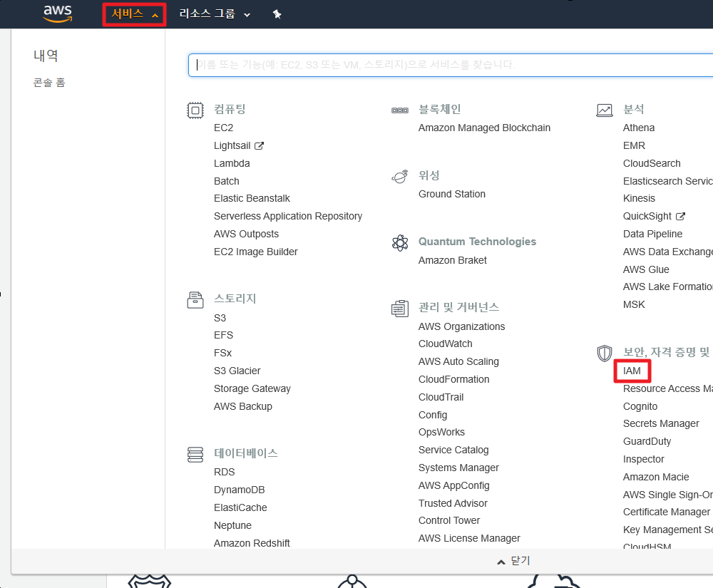Open the CloudTrail service
This screenshot has width=713, height=588.
click(x=441, y=397)
